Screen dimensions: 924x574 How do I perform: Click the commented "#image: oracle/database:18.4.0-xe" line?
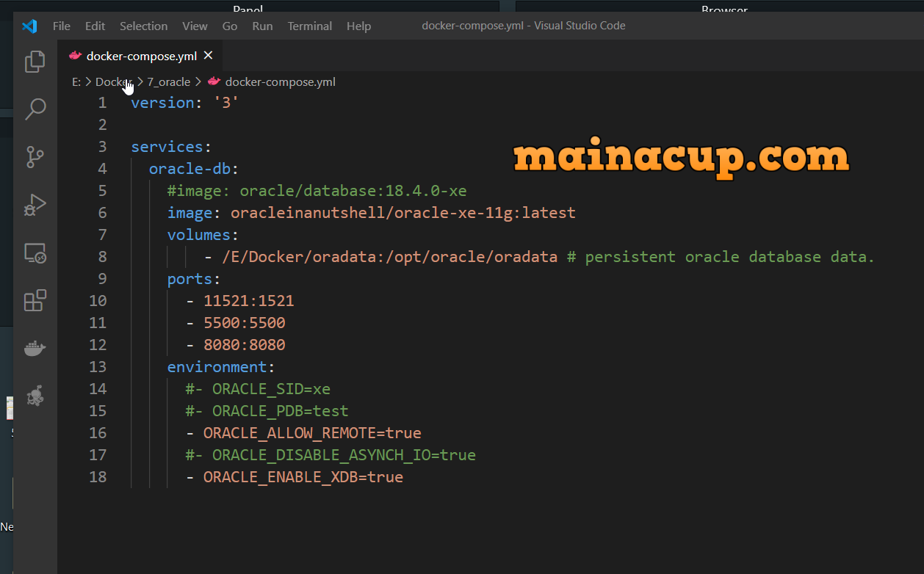[x=317, y=191]
